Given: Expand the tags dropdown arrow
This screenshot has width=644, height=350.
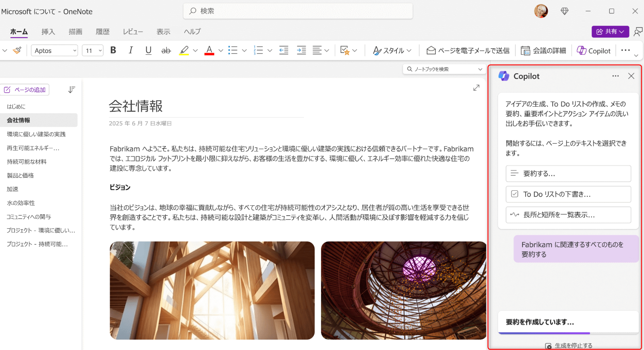Looking at the screenshot, I should click(355, 51).
